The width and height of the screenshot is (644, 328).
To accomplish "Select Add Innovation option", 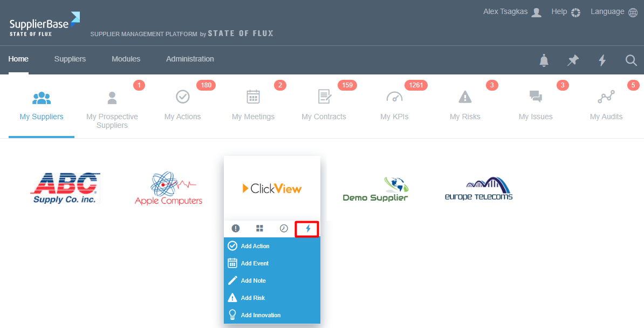I will 260,315.
